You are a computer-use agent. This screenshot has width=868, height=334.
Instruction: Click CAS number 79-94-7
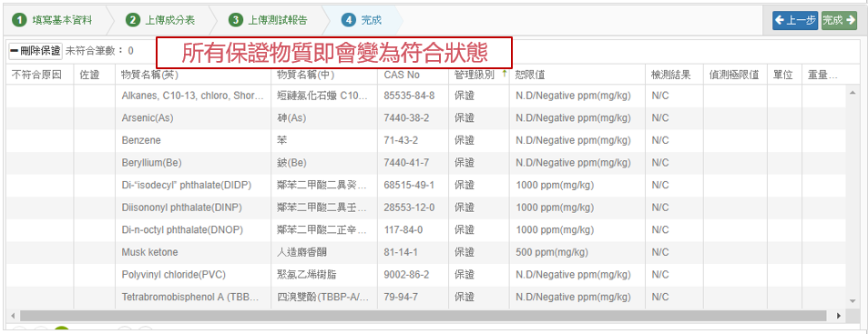tap(400, 298)
